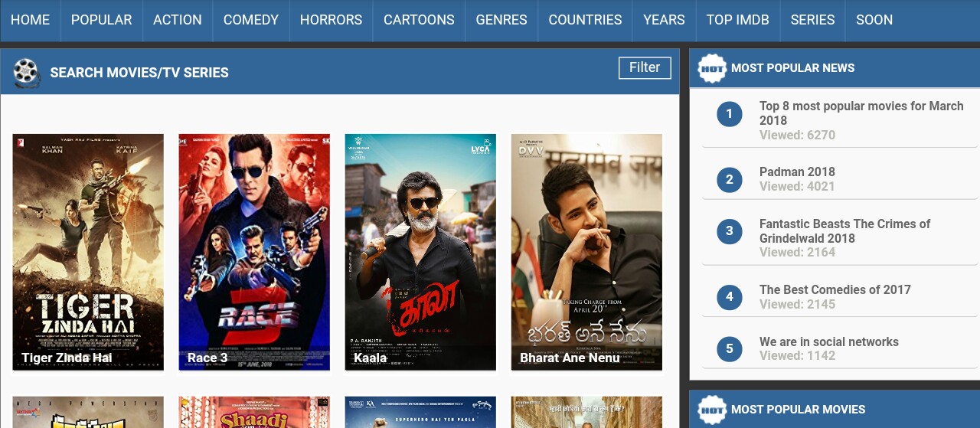This screenshot has height=428, width=980.
Task: Open the HOME menu item
Action: (30, 20)
